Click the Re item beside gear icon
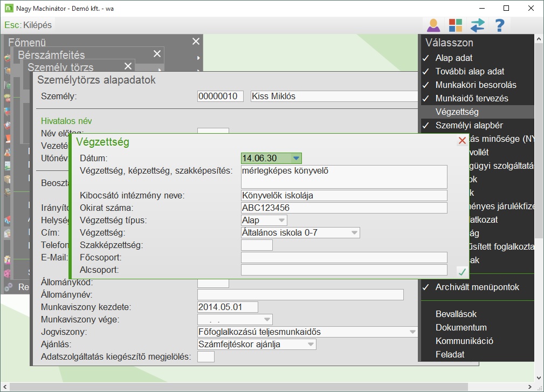 (x=24, y=287)
